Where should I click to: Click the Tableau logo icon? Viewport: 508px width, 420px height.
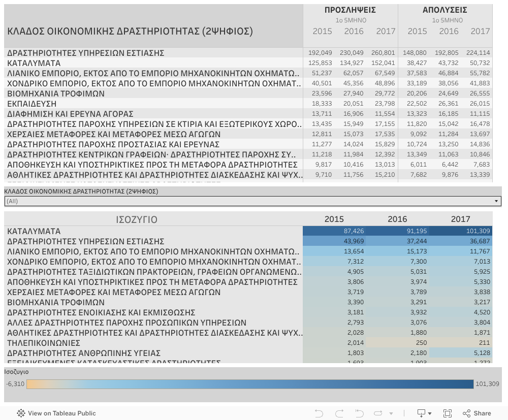21,413
